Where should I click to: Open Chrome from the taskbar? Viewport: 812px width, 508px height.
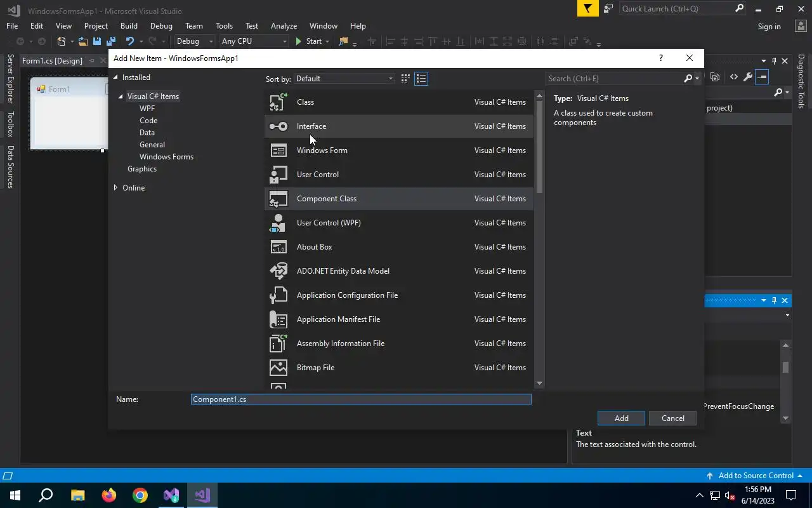coord(140,495)
